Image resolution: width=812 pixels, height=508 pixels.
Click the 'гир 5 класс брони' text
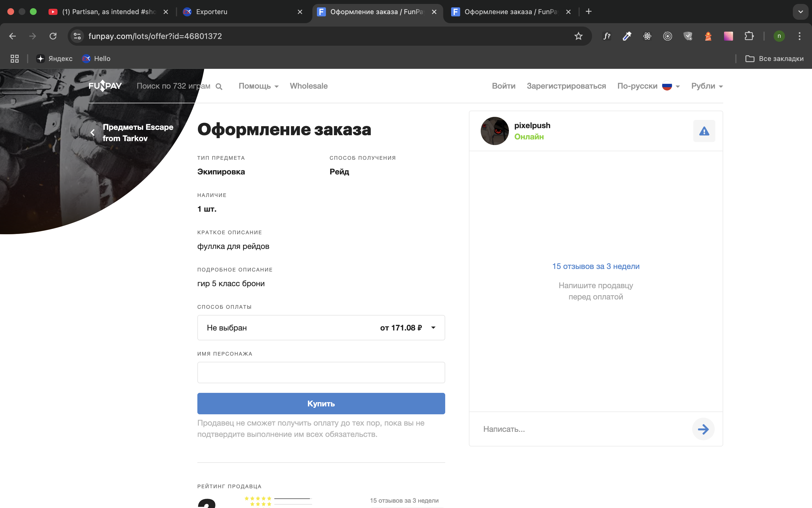[231, 284]
